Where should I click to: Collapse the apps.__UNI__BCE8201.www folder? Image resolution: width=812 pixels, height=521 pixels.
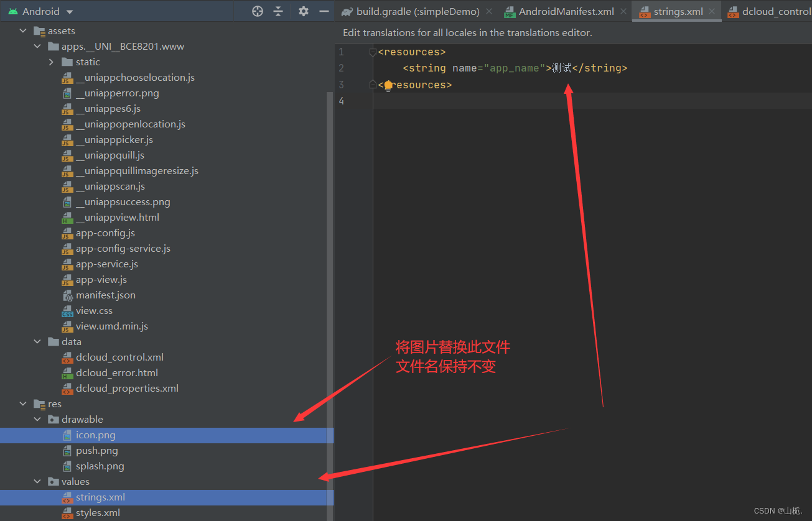click(37, 46)
